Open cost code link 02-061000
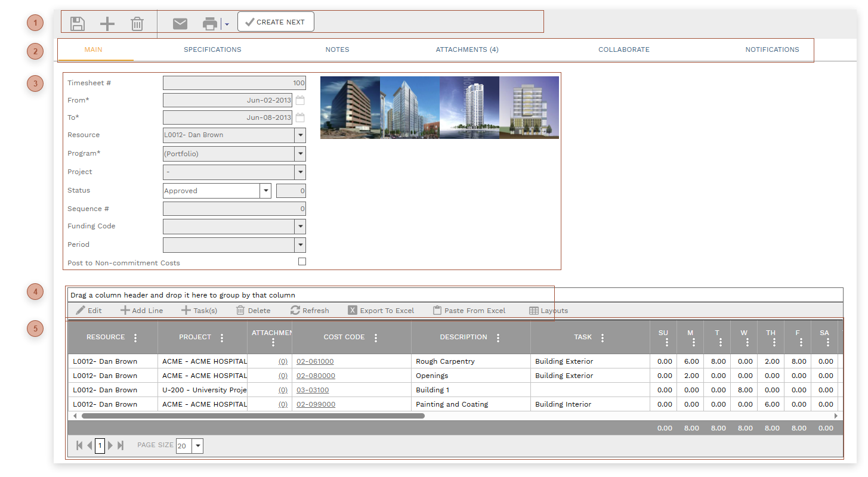Image resolution: width=868 pixels, height=477 pixels. click(315, 361)
